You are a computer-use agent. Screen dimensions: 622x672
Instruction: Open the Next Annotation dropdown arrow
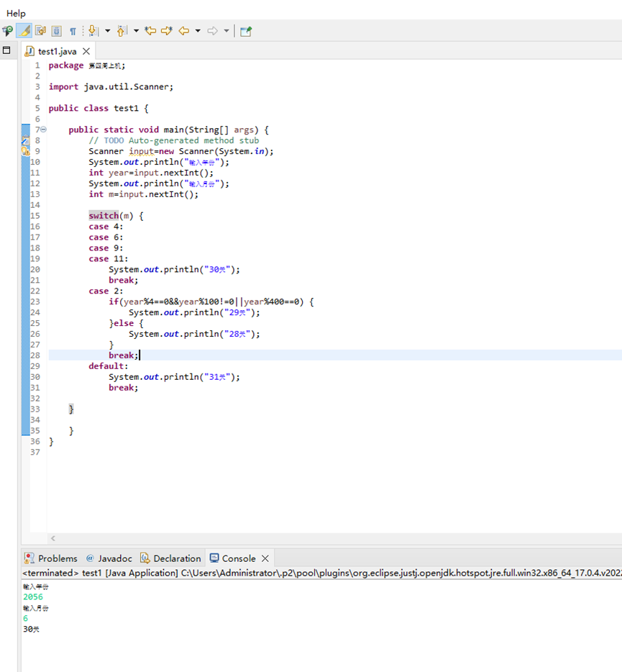coord(108,31)
